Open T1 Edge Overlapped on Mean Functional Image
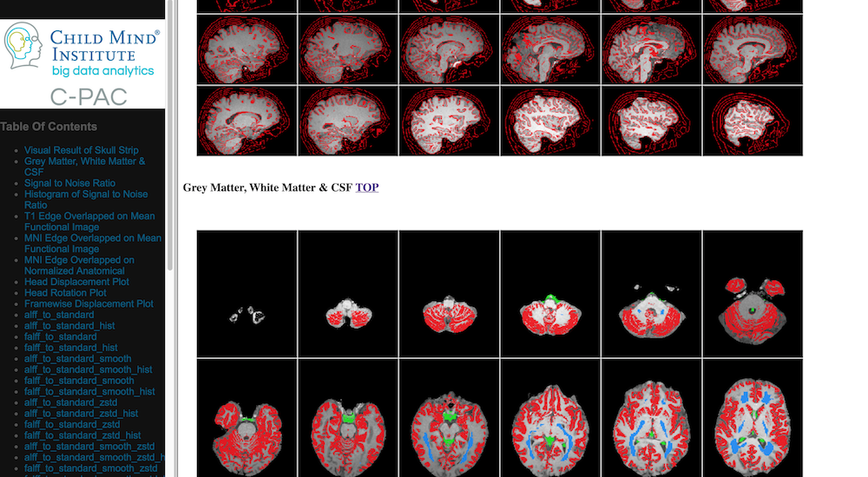The height and width of the screenshot is (477, 868). tap(89, 216)
